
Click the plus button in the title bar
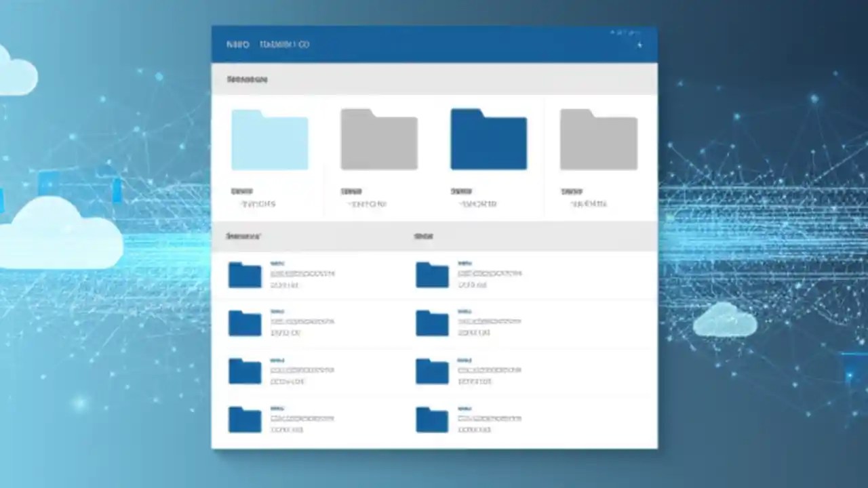tap(639, 45)
